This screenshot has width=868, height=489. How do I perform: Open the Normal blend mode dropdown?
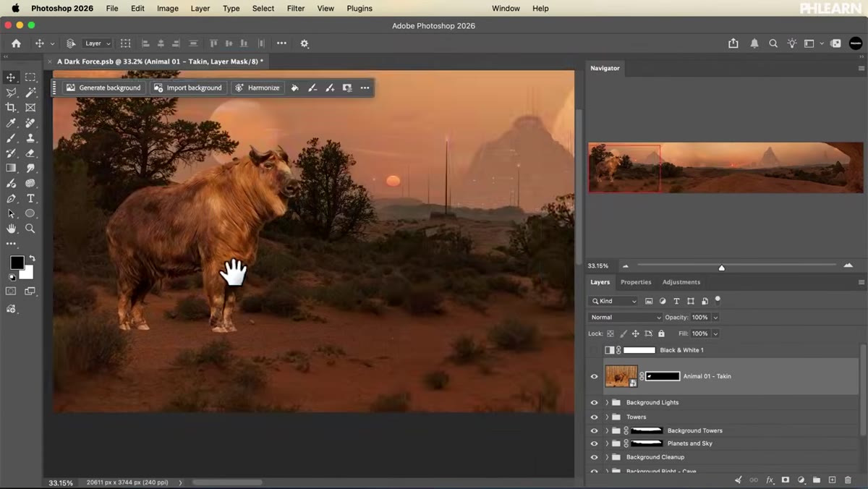(625, 318)
